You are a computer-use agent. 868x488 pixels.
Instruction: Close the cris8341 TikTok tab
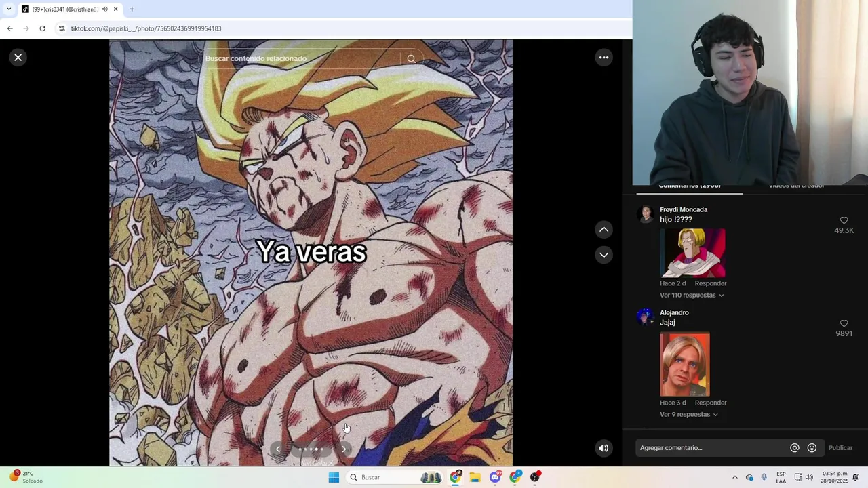pyautogui.click(x=115, y=9)
